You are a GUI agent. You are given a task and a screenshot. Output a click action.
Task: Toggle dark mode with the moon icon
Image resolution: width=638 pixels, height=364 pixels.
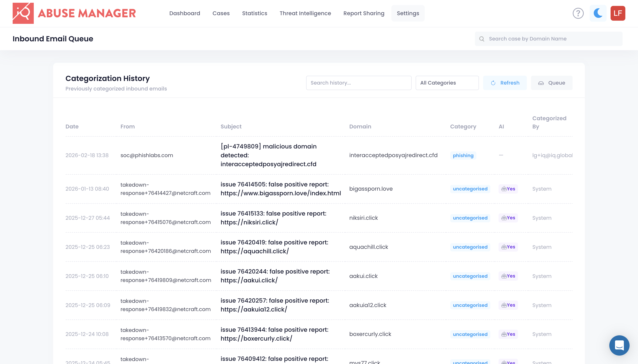click(598, 13)
